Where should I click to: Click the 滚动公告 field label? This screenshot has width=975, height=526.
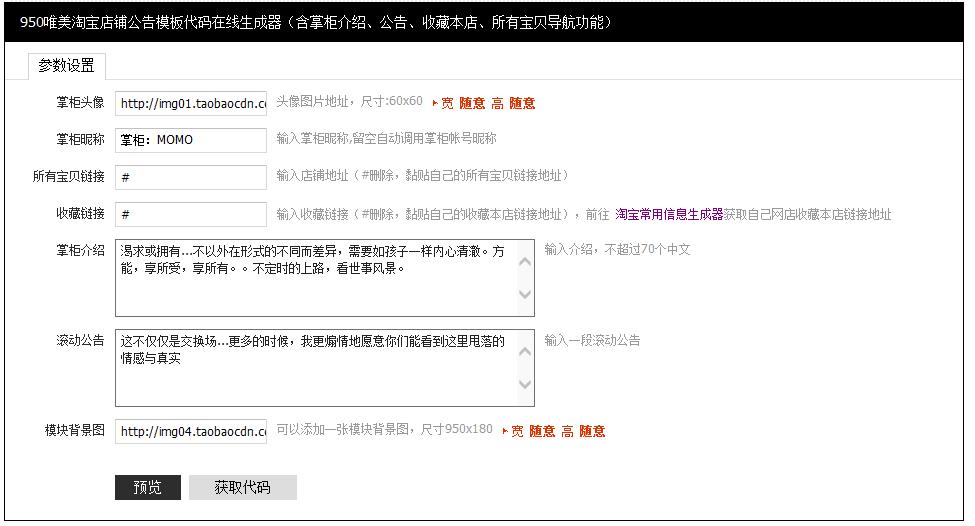point(80,340)
